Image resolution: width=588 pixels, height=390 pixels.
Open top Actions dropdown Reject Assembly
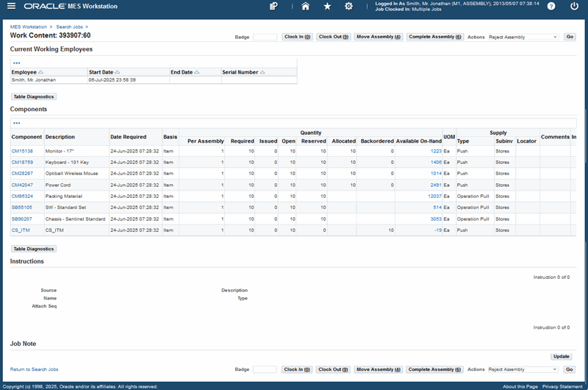[523, 37]
